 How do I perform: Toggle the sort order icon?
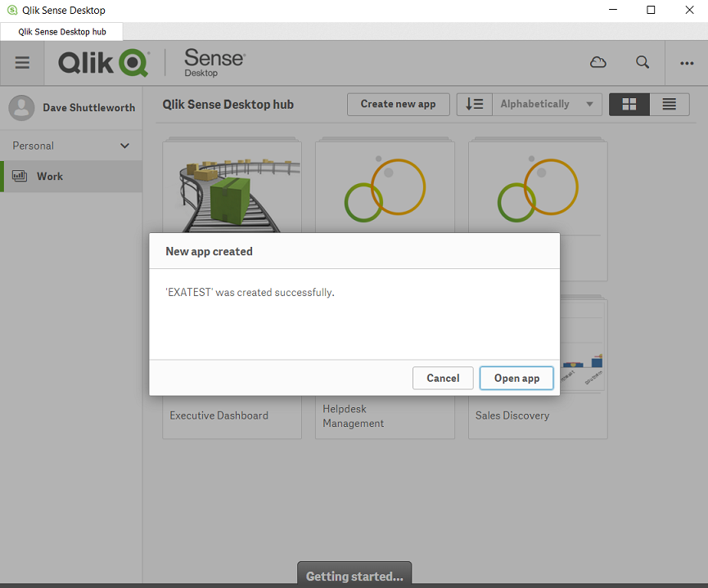pyautogui.click(x=474, y=105)
